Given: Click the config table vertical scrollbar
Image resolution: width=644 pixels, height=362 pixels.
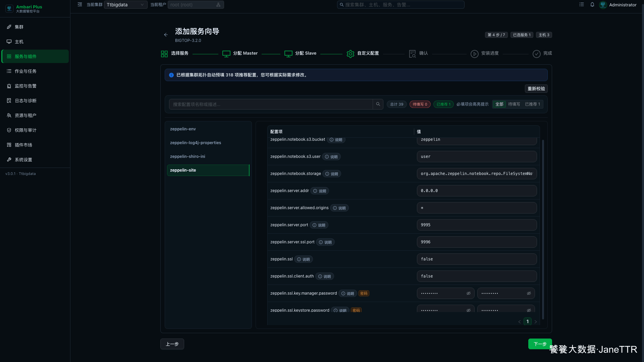Looking at the screenshot, I should click(543, 230).
